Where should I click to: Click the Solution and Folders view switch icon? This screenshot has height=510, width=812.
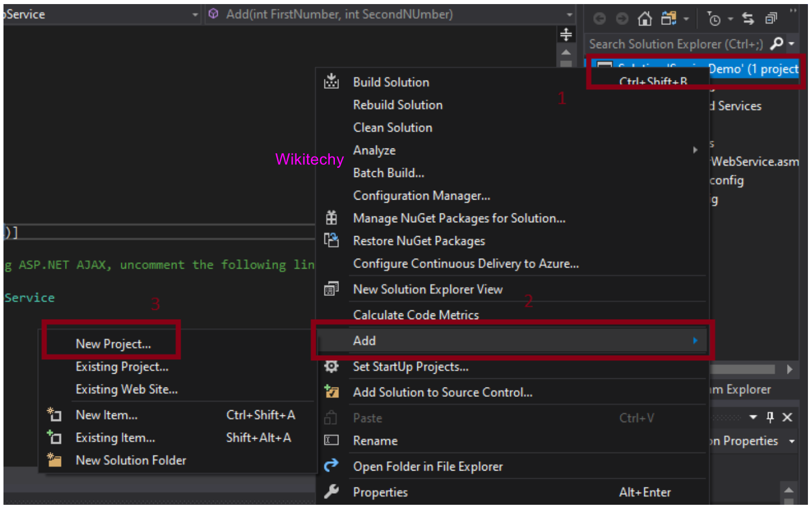point(669,19)
